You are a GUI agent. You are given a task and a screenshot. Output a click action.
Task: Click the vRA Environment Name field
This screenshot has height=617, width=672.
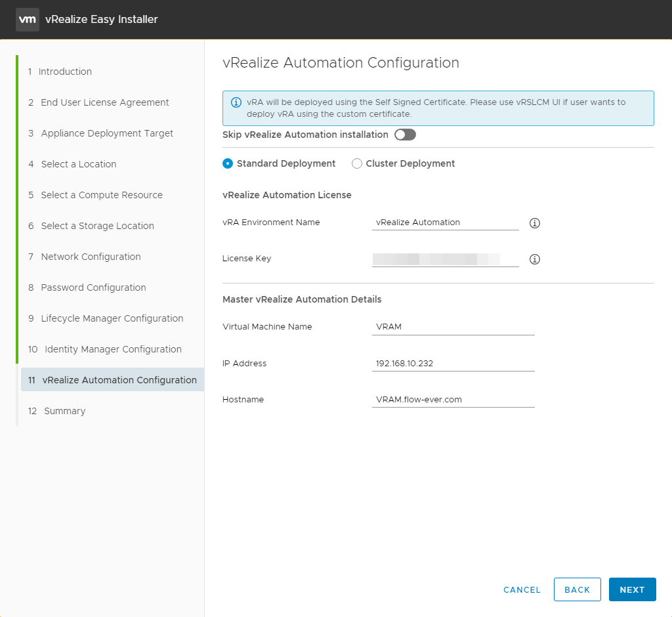point(446,223)
